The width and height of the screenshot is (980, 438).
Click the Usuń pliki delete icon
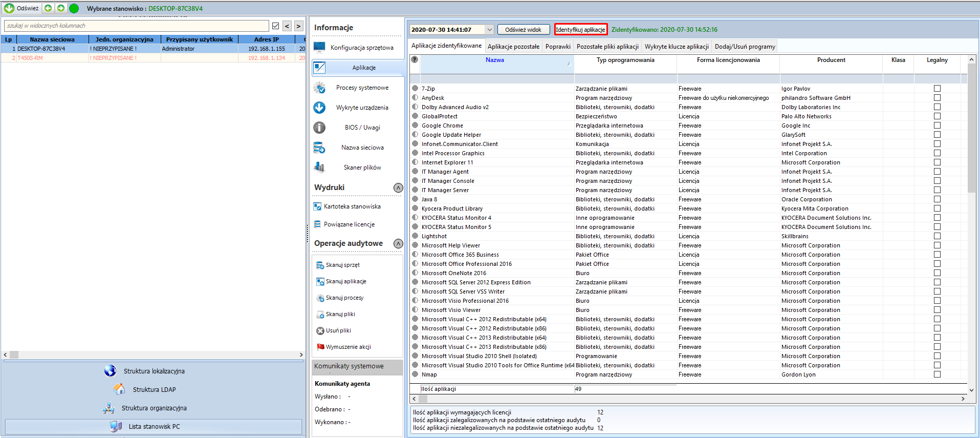pyautogui.click(x=320, y=331)
